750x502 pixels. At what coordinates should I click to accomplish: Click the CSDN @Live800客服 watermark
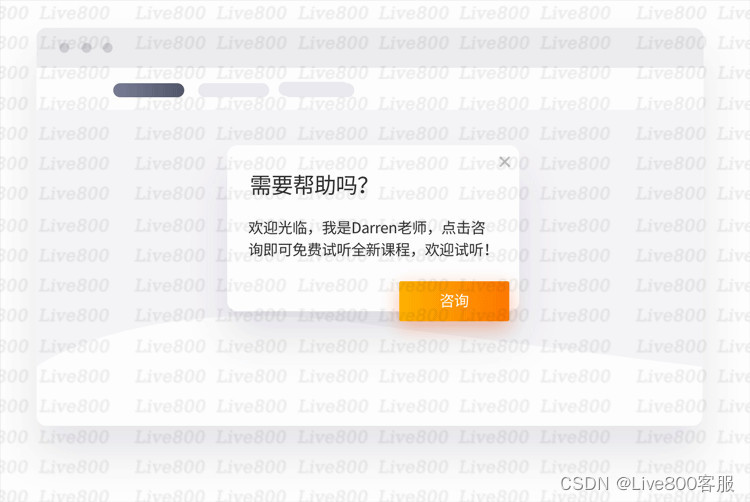[x=647, y=484]
